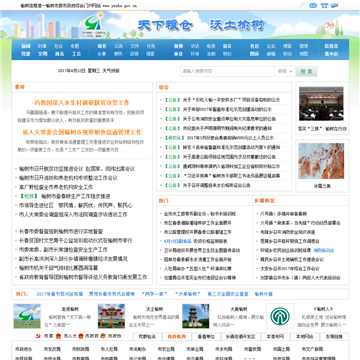Open 论坛 in the navigation bar
The height and width of the screenshot is (360, 360).
[x=271, y=46]
